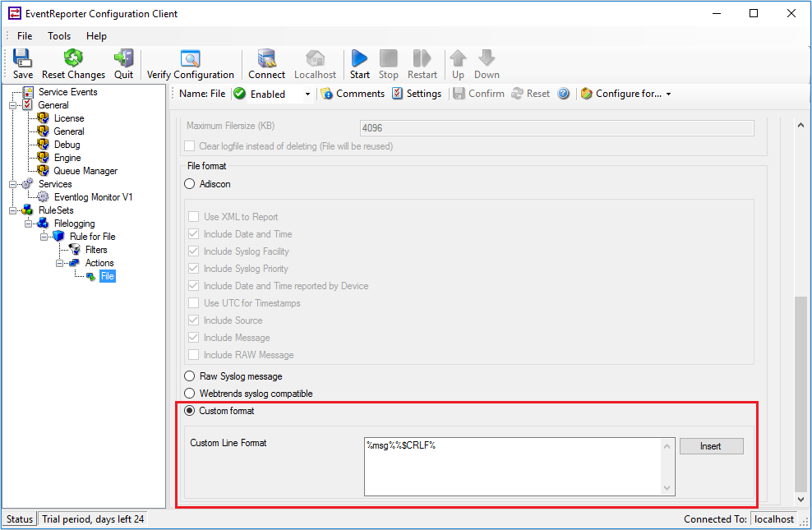Click the Up arrow icon
Image resolution: width=812 pixels, height=530 pixels.
point(458,58)
